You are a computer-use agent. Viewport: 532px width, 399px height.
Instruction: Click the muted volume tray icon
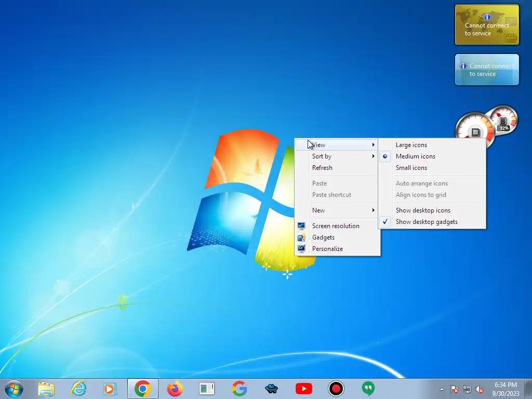click(x=480, y=389)
